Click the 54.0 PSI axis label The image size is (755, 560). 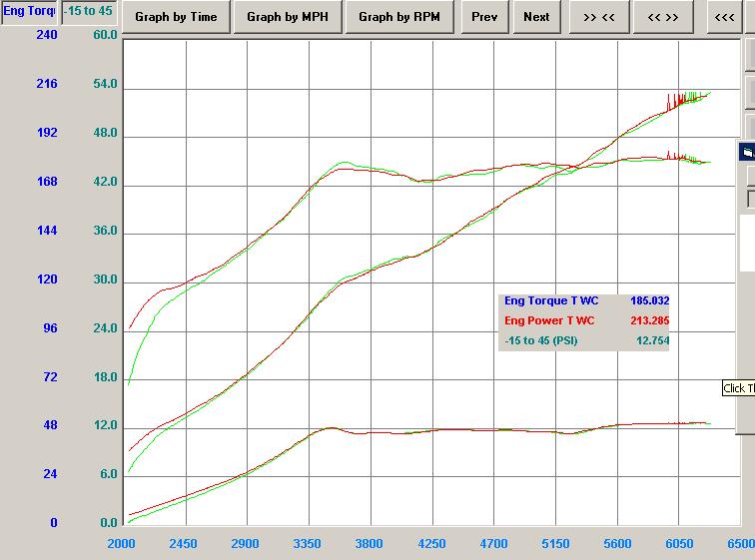105,84
